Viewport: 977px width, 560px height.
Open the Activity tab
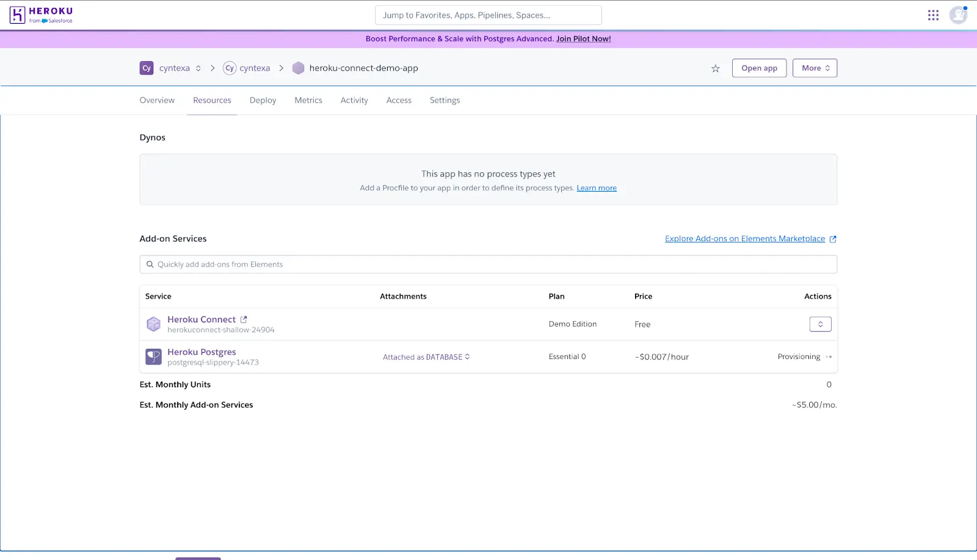[x=354, y=100]
